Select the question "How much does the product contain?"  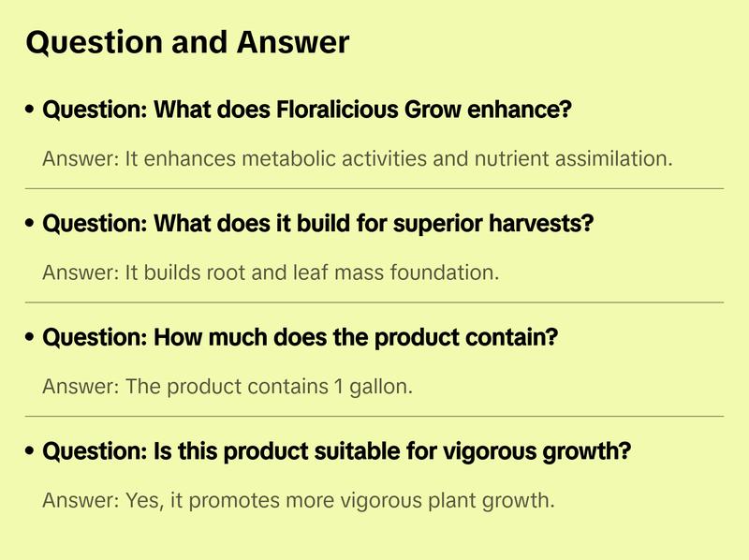pyautogui.click(x=300, y=338)
